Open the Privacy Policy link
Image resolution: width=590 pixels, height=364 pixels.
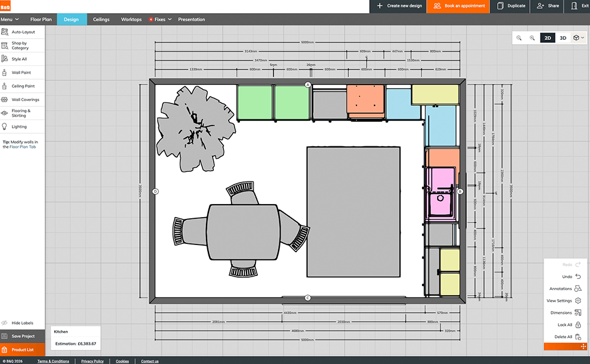(x=92, y=361)
